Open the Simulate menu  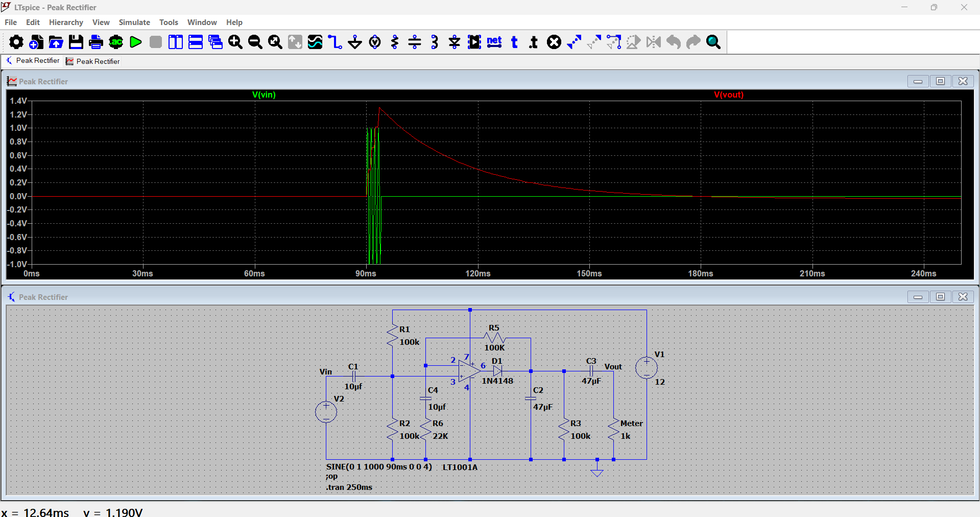coord(134,22)
